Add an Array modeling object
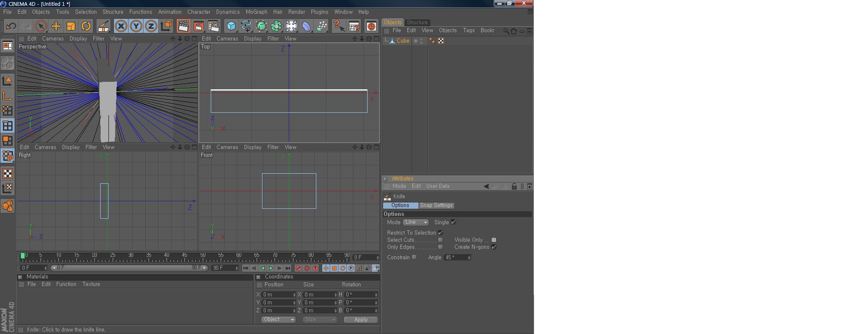The image size is (868, 334). (x=276, y=26)
